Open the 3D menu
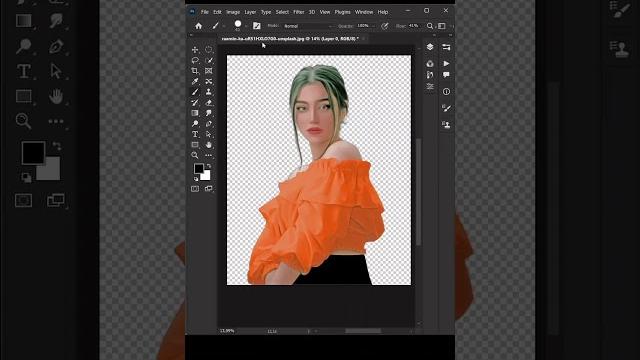The height and width of the screenshot is (360, 640). pyautogui.click(x=312, y=12)
